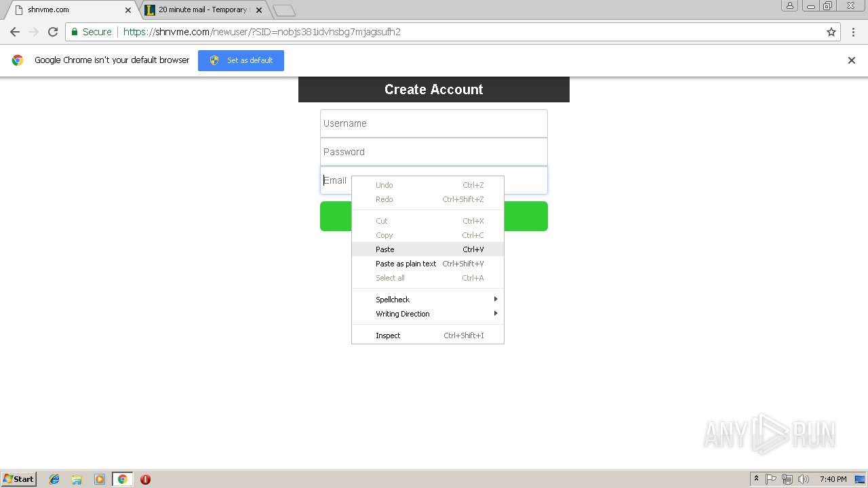
Task: Expand the Writing Direction submenu
Action: (428, 314)
